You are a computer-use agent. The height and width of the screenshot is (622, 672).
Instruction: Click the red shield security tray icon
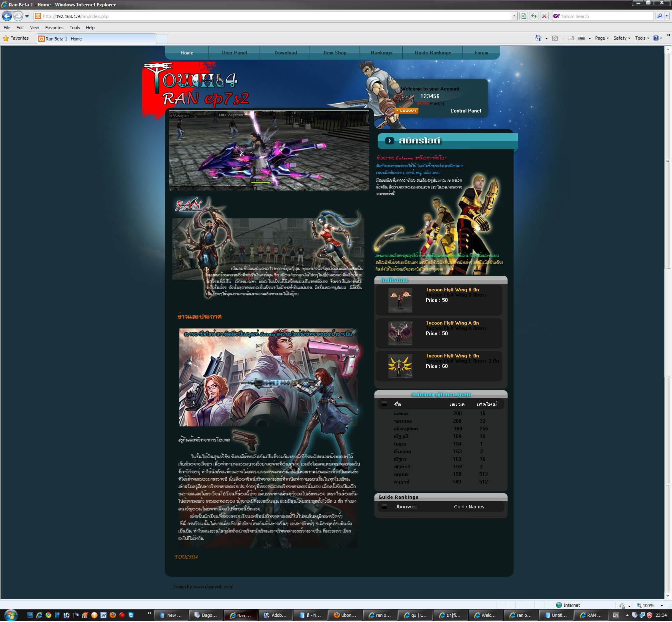650,615
